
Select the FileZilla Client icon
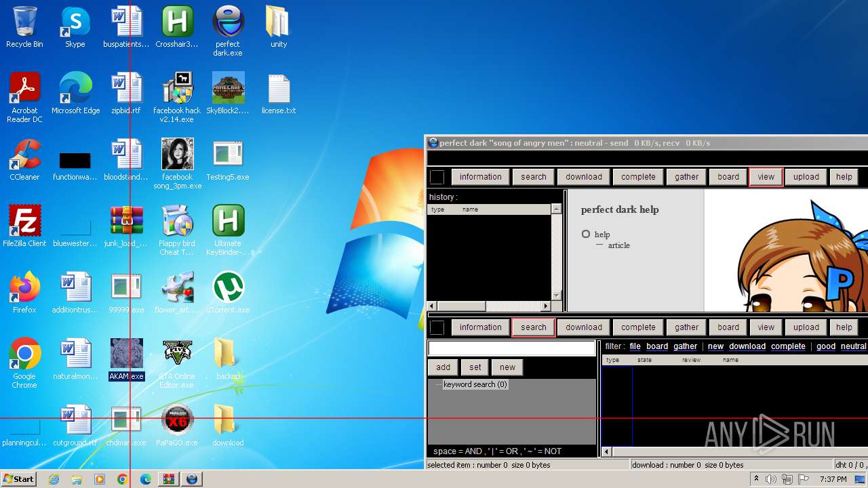coord(24,226)
